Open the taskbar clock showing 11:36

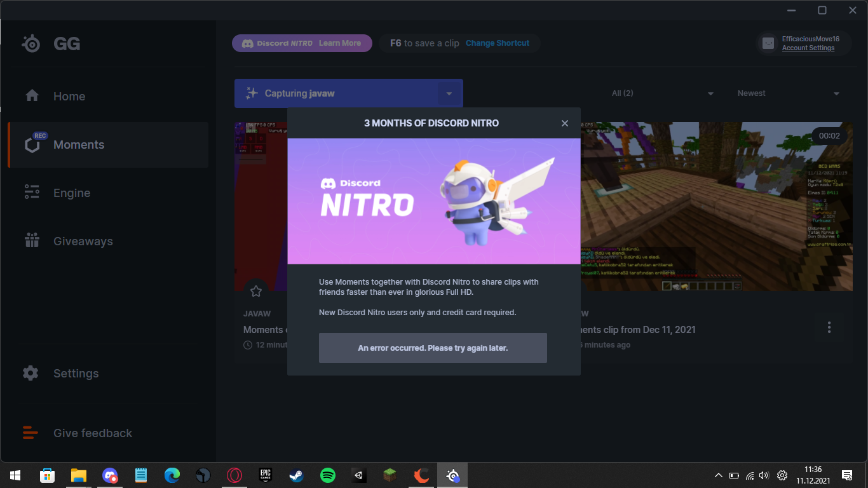[813, 475]
